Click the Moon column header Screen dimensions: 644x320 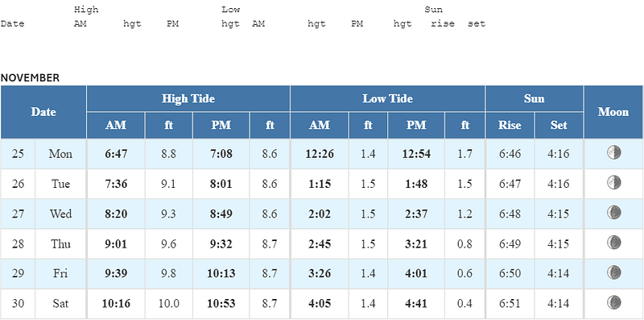(x=613, y=112)
